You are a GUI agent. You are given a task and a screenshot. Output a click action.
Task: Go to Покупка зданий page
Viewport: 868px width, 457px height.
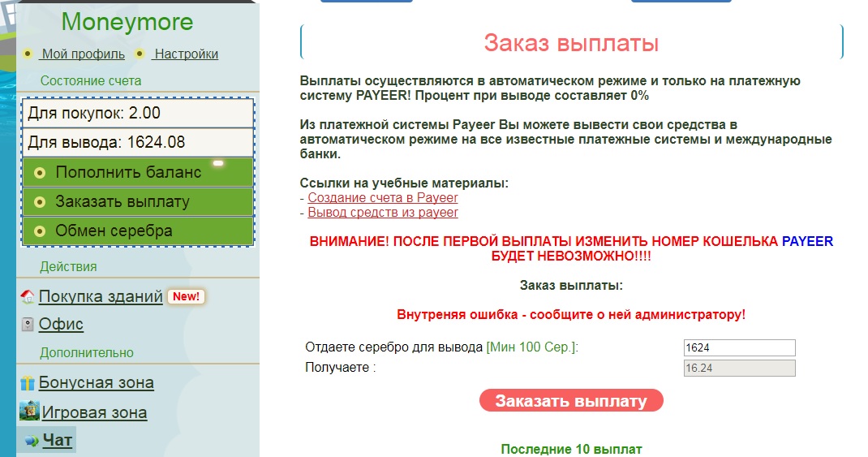[x=101, y=296]
